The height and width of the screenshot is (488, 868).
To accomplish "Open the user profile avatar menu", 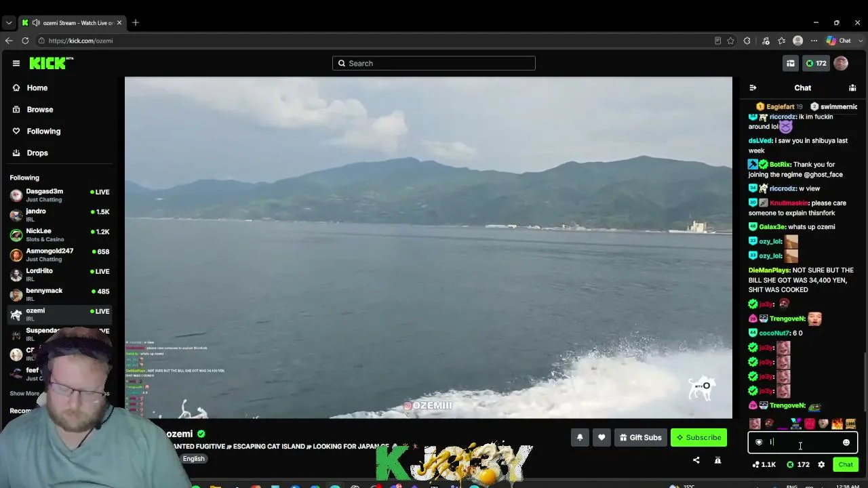I will tap(841, 63).
